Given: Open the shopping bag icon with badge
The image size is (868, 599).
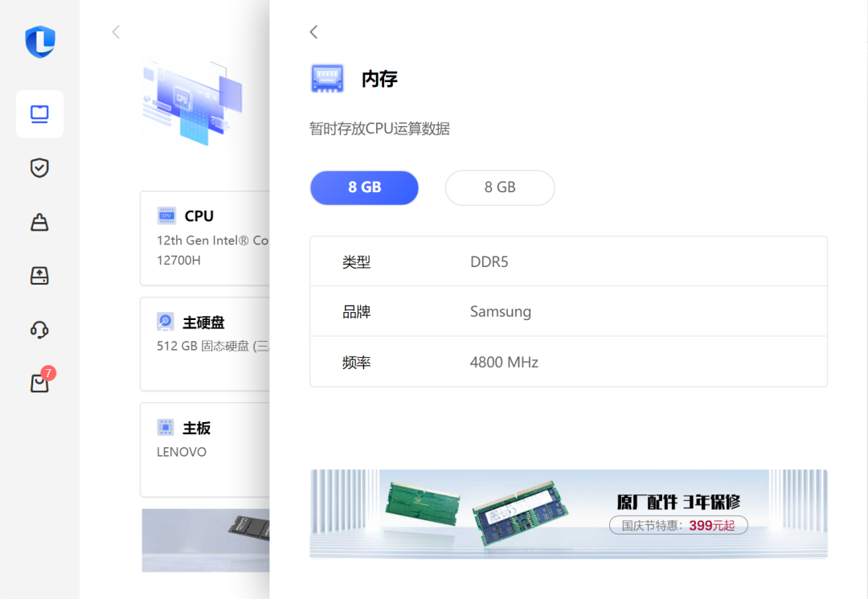Looking at the screenshot, I should coord(39,383).
